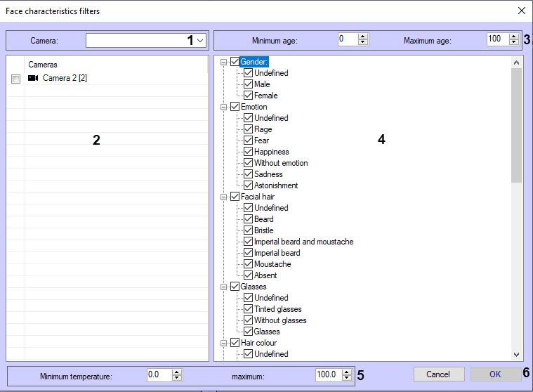Image resolution: width=533 pixels, height=392 pixels.
Task: Uncheck the Male gender checkbox
Action: pos(248,84)
